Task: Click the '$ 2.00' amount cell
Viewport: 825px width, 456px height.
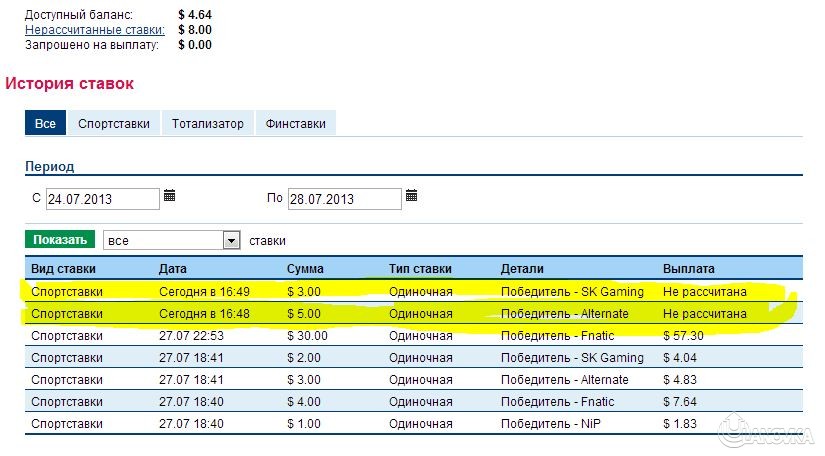Action: click(x=304, y=358)
